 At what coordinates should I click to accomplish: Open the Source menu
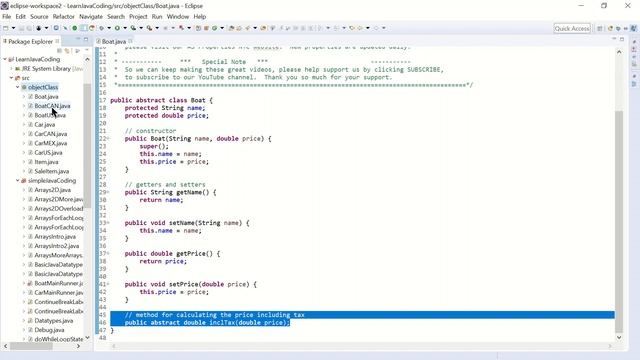pyautogui.click(x=39, y=17)
